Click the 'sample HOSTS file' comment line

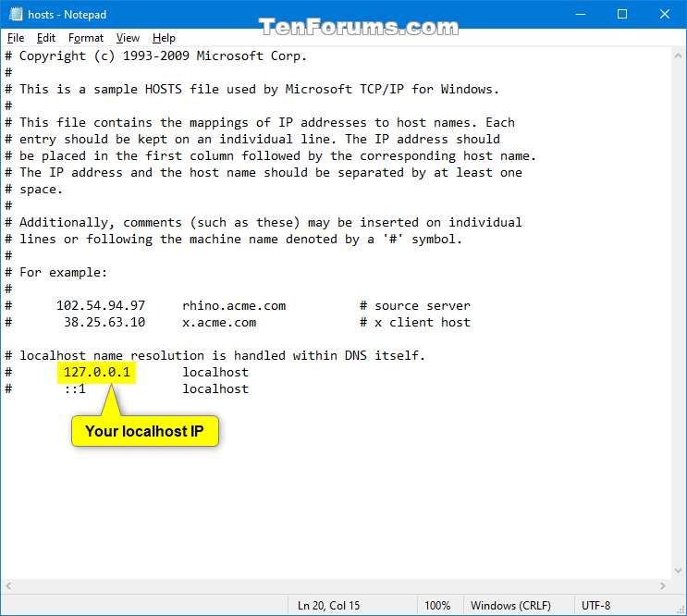[x=251, y=89]
